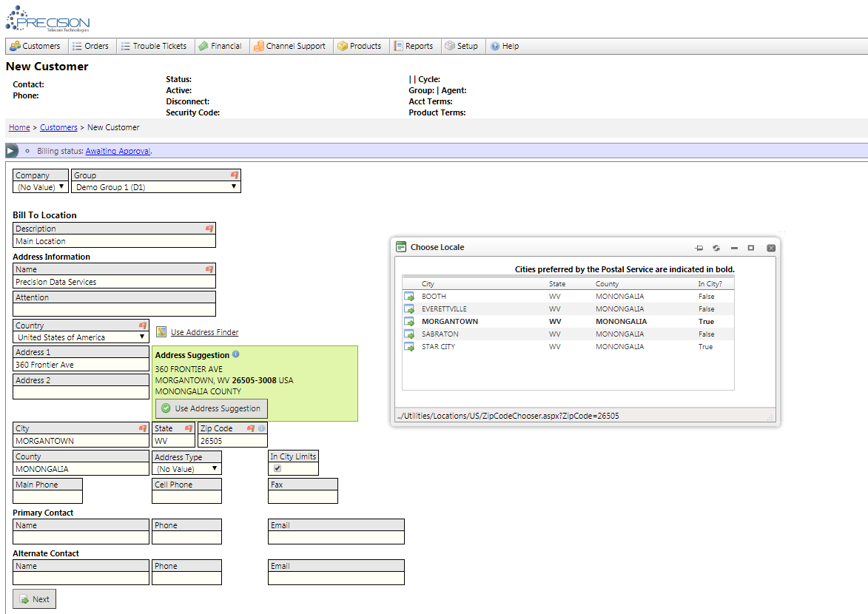
Task: Expand the Country dropdown
Action: point(81,337)
